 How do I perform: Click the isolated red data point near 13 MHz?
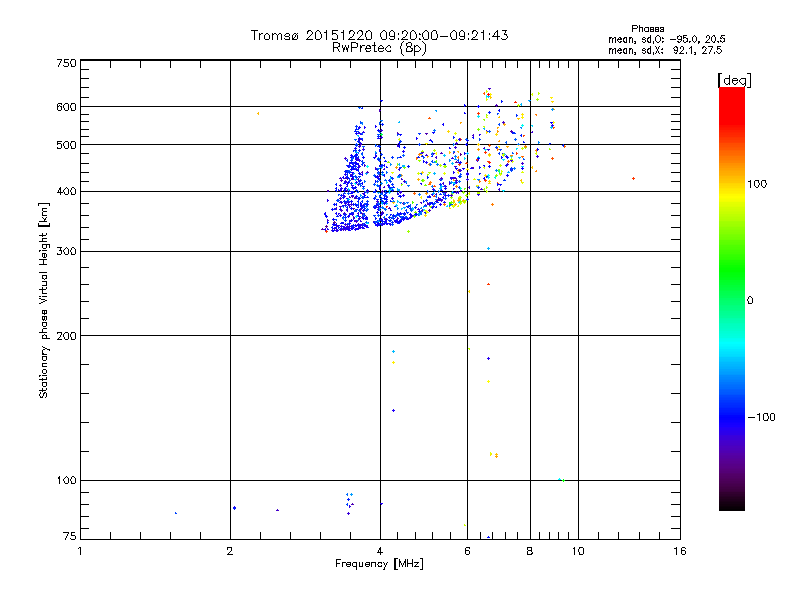click(x=633, y=179)
